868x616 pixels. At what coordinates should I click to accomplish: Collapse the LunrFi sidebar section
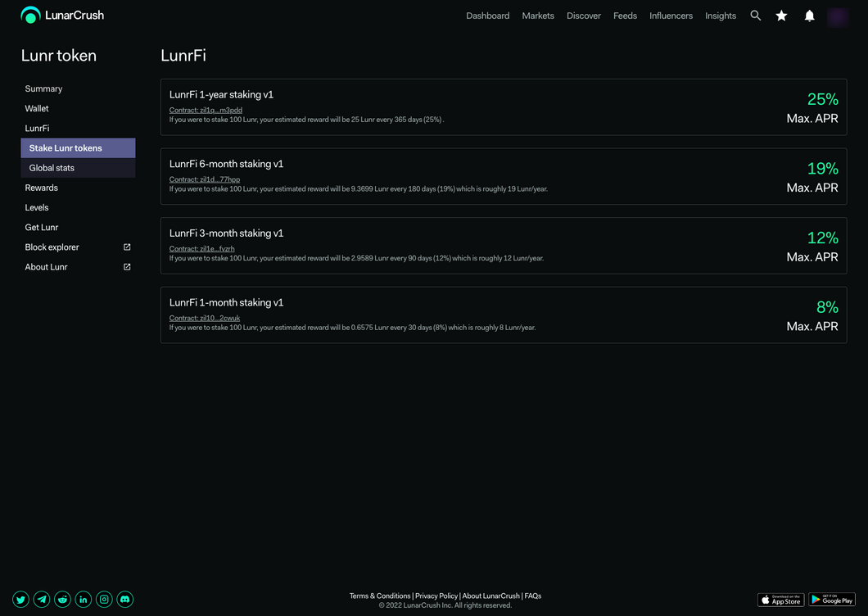(78, 129)
